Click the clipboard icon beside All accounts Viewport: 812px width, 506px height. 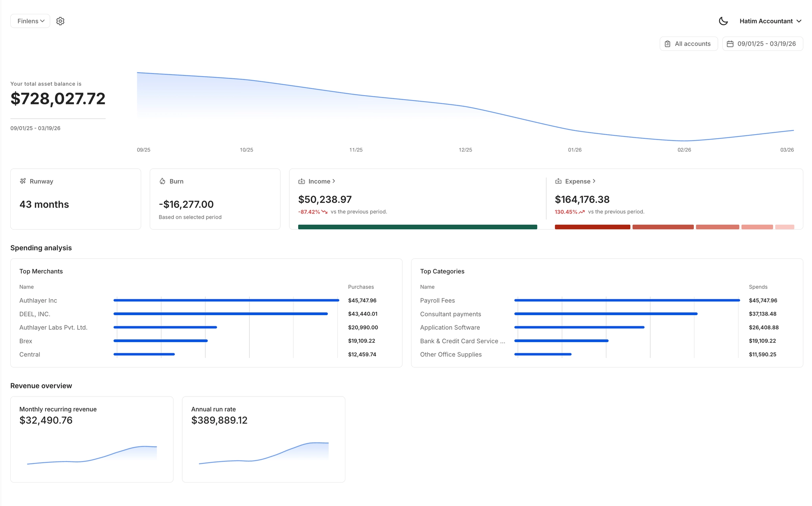coord(668,44)
